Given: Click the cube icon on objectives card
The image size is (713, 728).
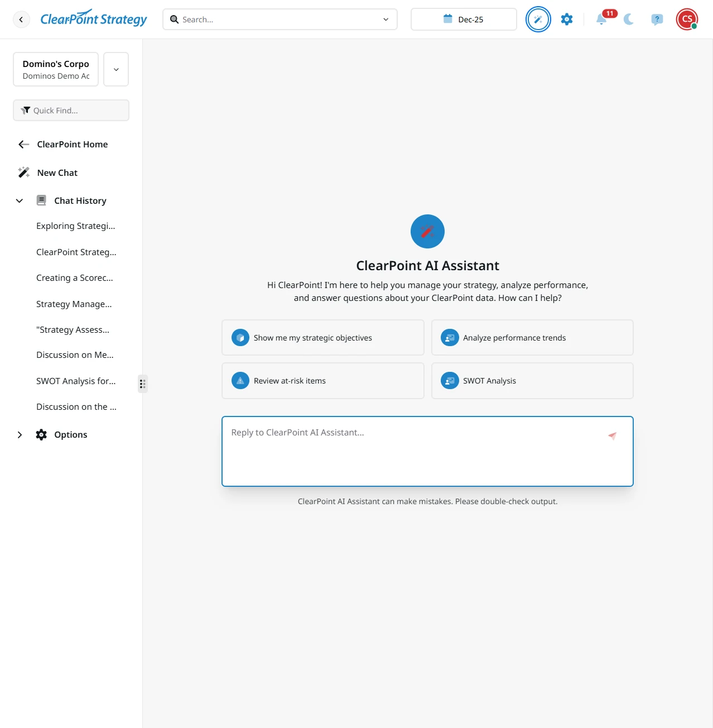Looking at the screenshot, I should pos(240,337).
